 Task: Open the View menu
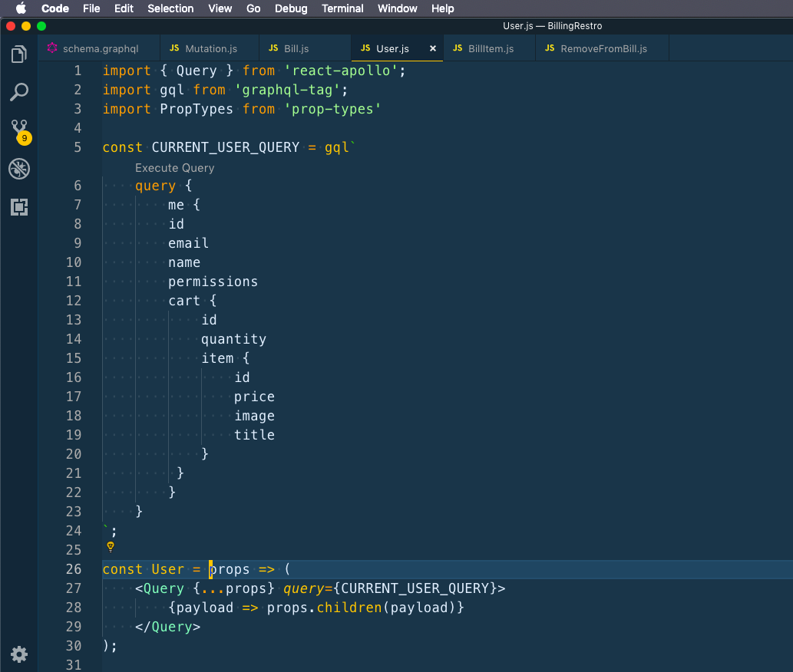click(220, 8)
